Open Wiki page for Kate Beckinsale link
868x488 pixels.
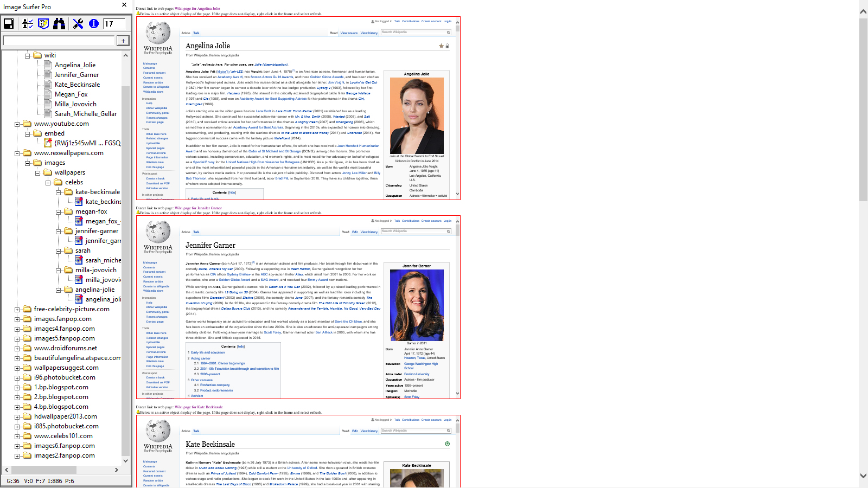tap(199, 407)
